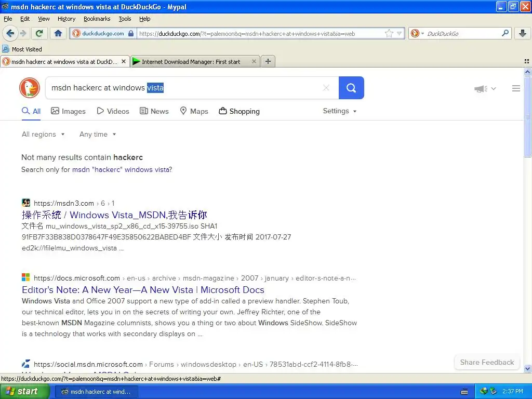Click the docs.microsoft.com result URL
This screenshot has height=399, width=532.
pyautogui.click(x=195, y=278)
